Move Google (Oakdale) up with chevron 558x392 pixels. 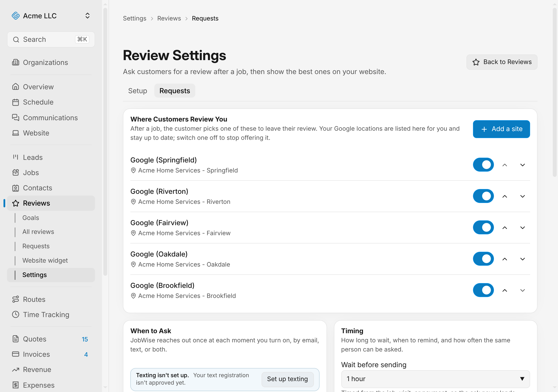(x=505, y=259)
